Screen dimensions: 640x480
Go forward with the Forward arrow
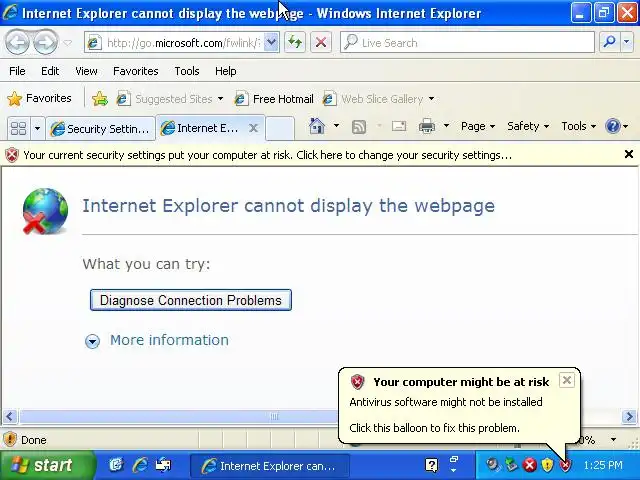point(45,42)
